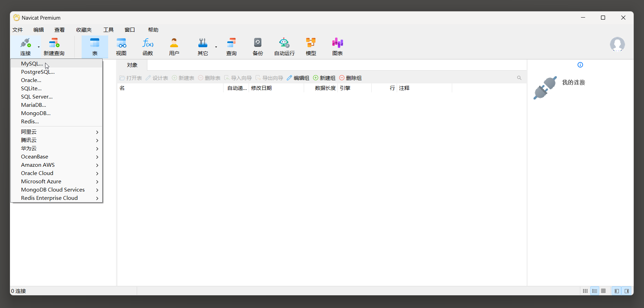Expand the 其它 dropdown arrow
This screenshot has height=308, width=644.
216,47
